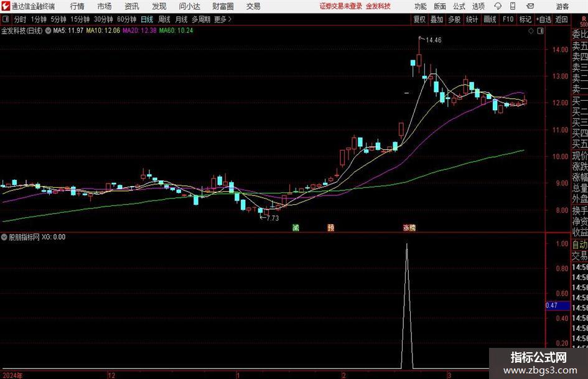Open the 市场 menu
This screenshot has height=379, width=588.
click(105, 6)
